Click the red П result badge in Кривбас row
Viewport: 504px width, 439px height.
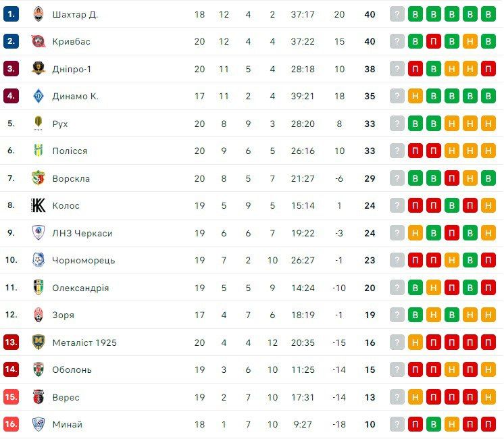pyautogui.click(x=433, y=41)
